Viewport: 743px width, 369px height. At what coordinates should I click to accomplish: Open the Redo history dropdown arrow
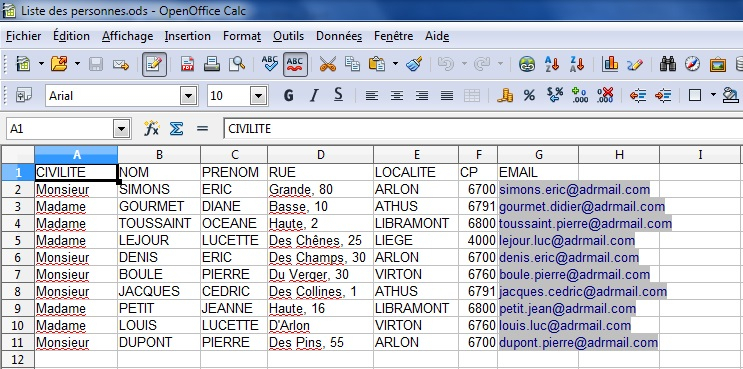coord(500,64)
